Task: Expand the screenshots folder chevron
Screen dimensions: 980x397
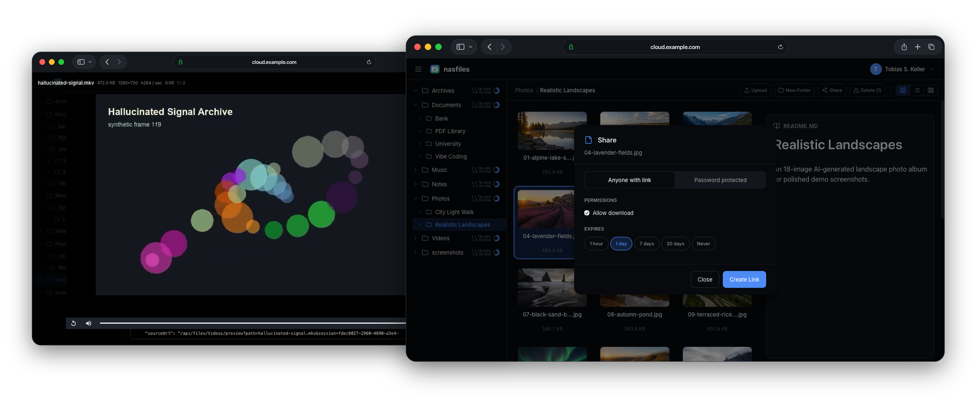Action: [x=415, y=252]
